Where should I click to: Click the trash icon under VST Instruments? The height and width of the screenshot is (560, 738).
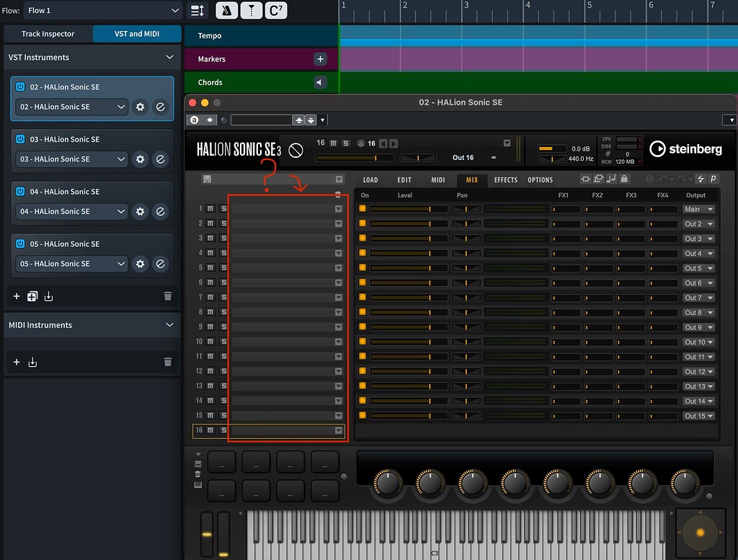point(168,295)
